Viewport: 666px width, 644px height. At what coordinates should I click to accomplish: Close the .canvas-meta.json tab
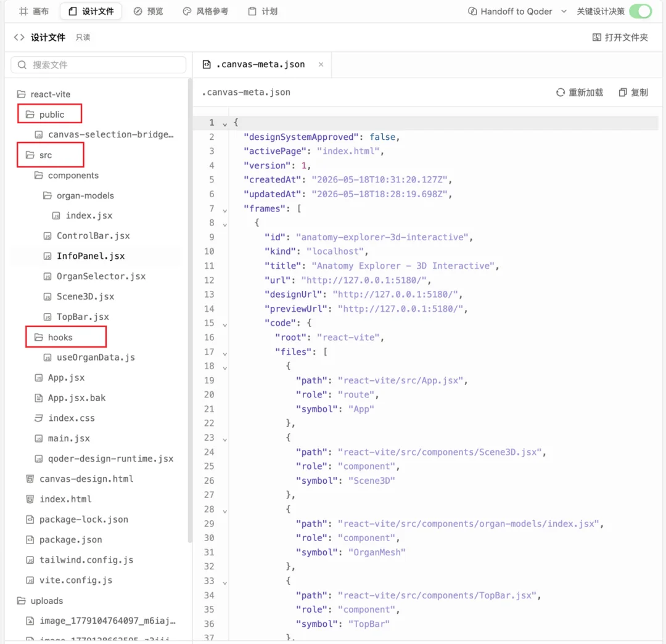pos(321,65)
